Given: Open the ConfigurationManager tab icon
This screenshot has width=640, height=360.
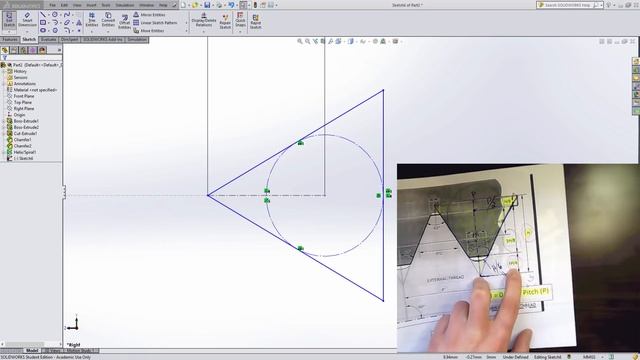Looking at the screenshot, I should (x=23, y=50).
